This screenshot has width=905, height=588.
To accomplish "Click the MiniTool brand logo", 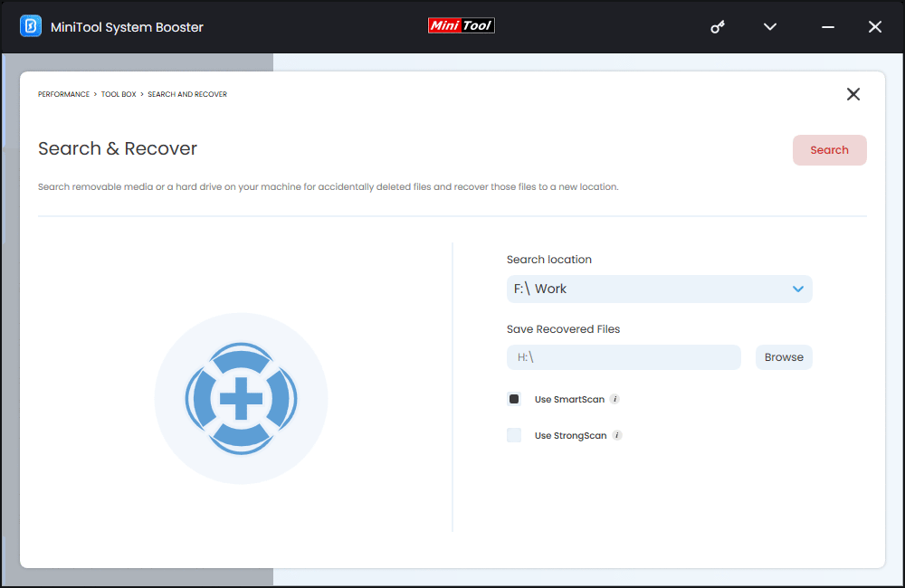I will 462,25.
